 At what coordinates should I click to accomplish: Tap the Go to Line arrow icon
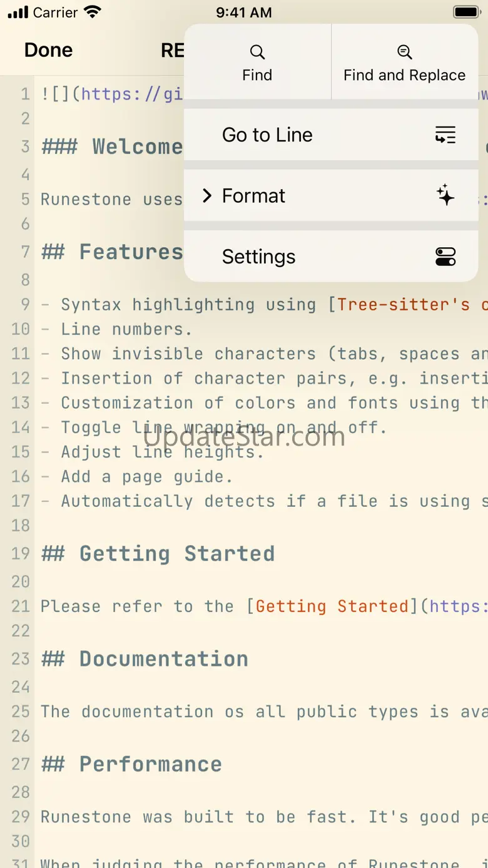445,135
